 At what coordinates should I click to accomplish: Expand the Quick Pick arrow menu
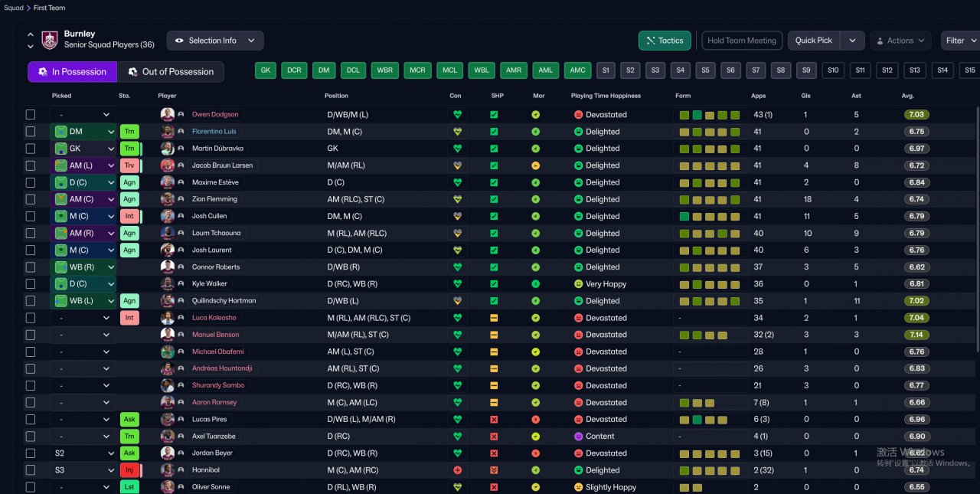tap(852, 41)
